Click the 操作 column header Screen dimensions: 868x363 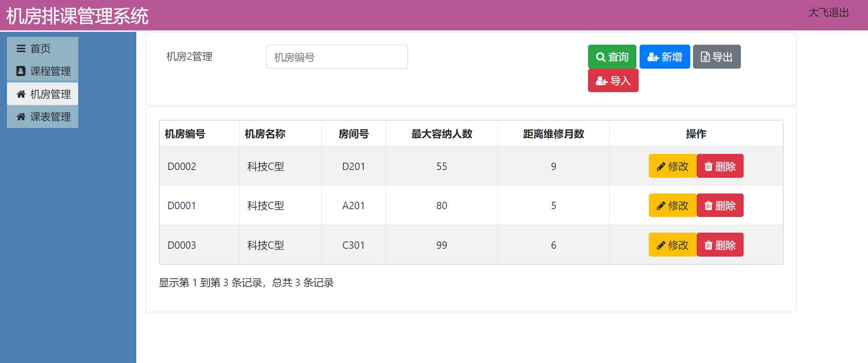(696, 134)
